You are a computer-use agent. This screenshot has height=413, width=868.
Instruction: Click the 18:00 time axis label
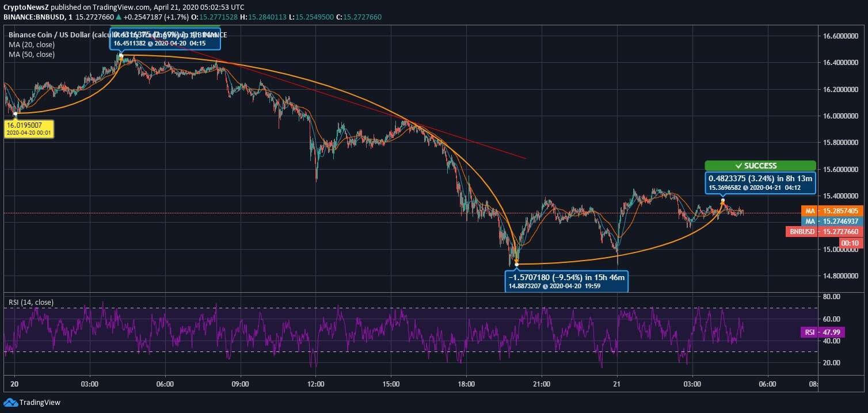point(466,384)
